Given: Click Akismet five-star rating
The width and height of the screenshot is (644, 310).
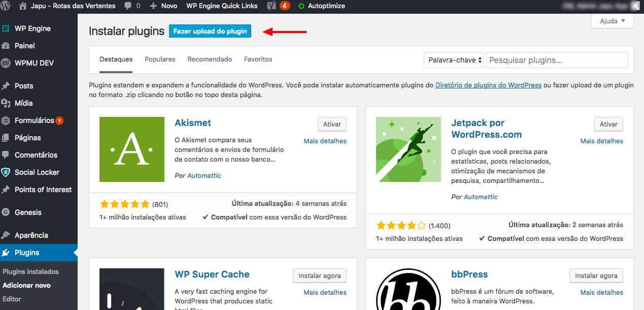Looking at the screenshot, I should (x=125, y=204).
